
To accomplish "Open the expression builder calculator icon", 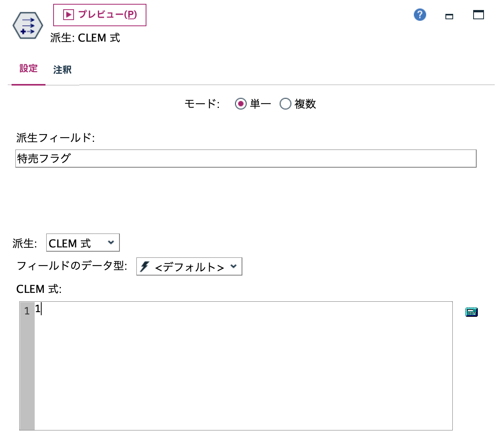I will (472, 312).
